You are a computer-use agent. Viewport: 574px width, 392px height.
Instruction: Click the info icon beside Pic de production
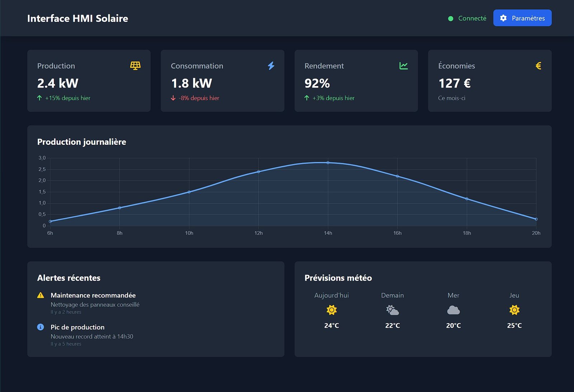41,326
